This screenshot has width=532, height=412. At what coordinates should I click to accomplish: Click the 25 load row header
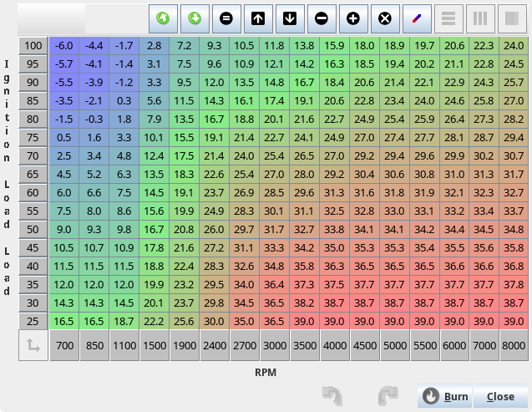[33, 321]
